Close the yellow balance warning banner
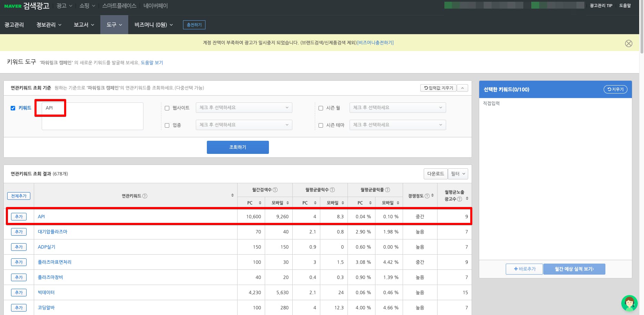 click(x=628, y=43)
